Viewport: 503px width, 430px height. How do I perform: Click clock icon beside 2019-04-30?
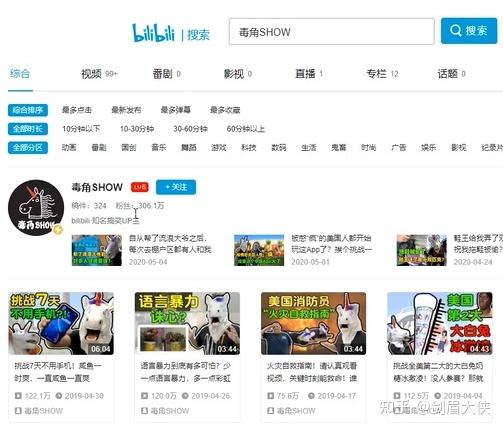pyautogui.click(x=59, y=396)
